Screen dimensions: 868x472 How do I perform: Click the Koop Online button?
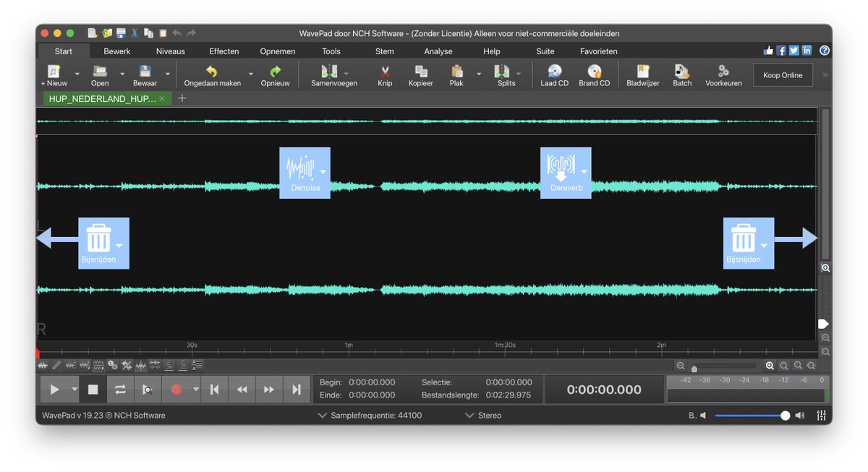(783, 75)
